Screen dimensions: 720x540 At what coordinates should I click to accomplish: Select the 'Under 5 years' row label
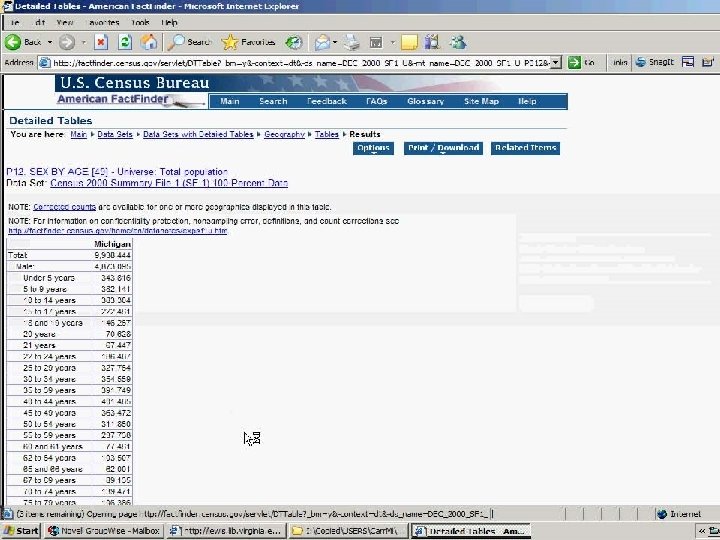pyautogui.click(x=49, y=278)
